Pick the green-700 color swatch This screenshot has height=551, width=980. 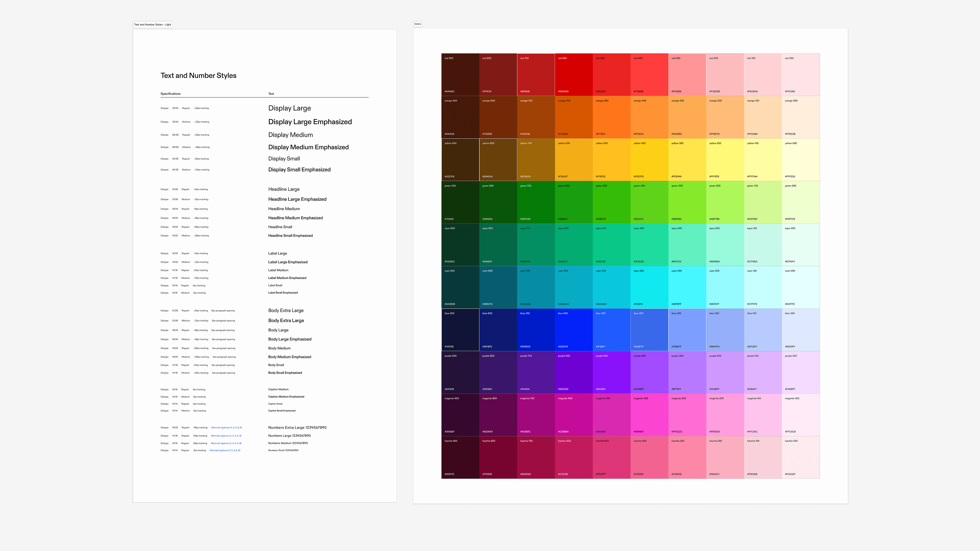536,202
